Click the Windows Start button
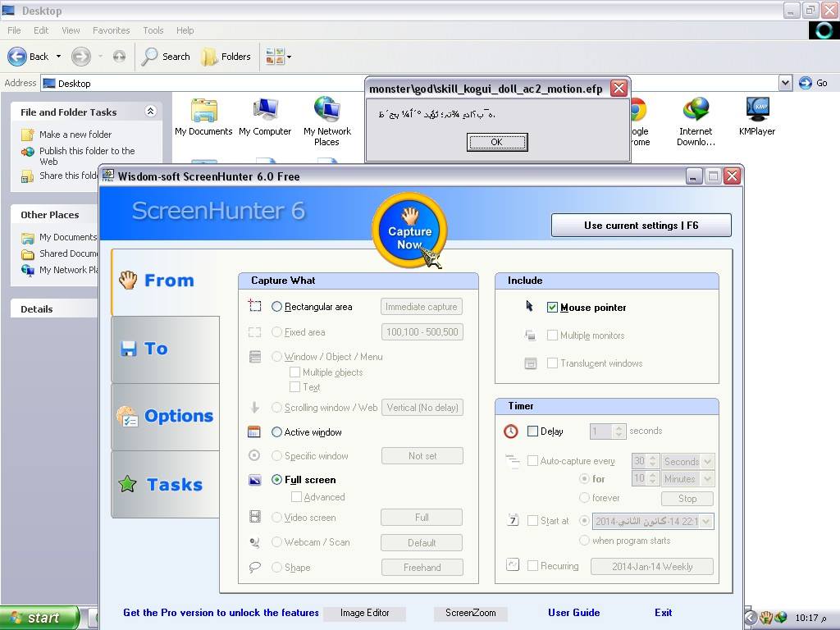Viewport: 840px width, 630px height. tap(39, 618)
